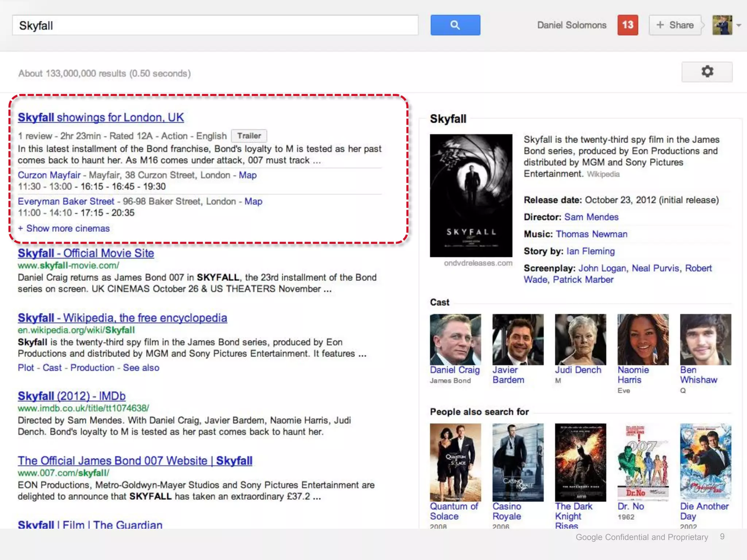This screenshot has height=560, width=747.
Task: Click the Share button
Action: point(675,25)
